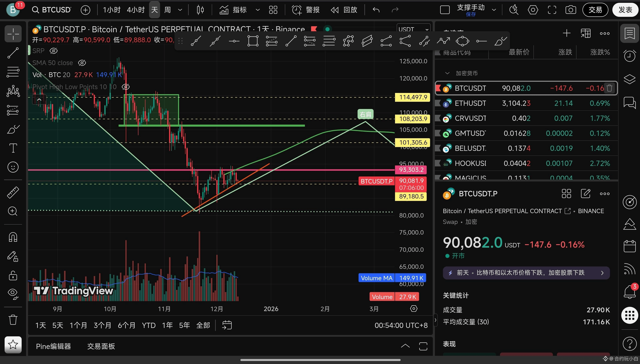Select parallel channel tool in floating toolbar
The width and height of the screenshot is (640, 364).
(x=367, y=41)
